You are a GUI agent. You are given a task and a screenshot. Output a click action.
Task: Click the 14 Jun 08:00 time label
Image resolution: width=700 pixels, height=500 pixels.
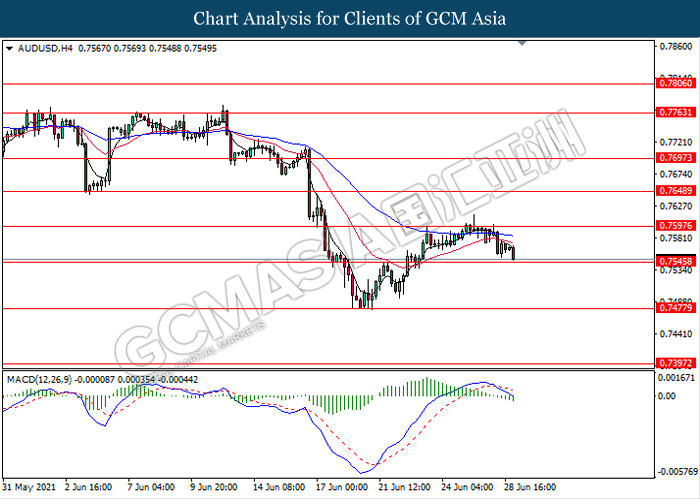click(279, 487)
